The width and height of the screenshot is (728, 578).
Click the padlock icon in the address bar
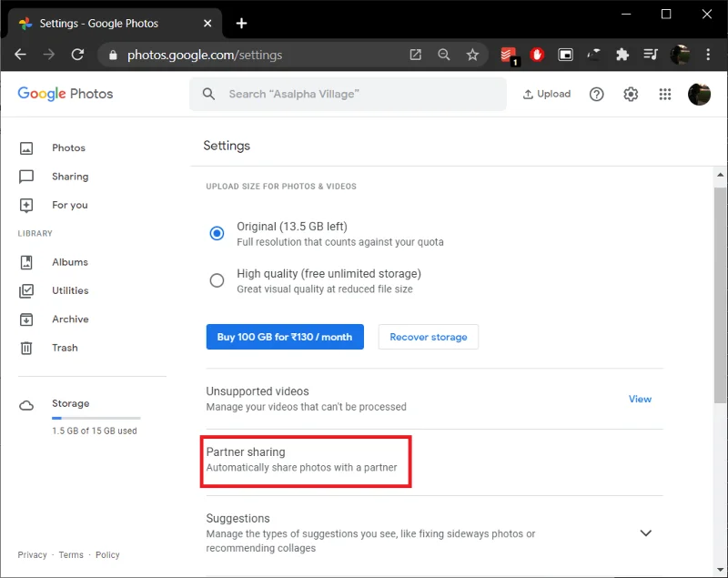[x=113, y=56]
